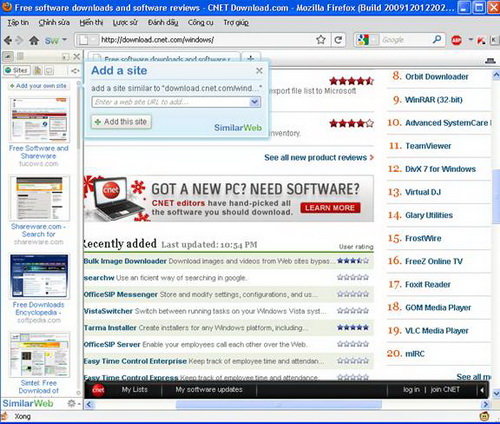Image resolution: width=500 pixels, height=424 pixels.
Task: Expand the URL suggestions dropdown in Add a site
Action: [x=254, y=102]
